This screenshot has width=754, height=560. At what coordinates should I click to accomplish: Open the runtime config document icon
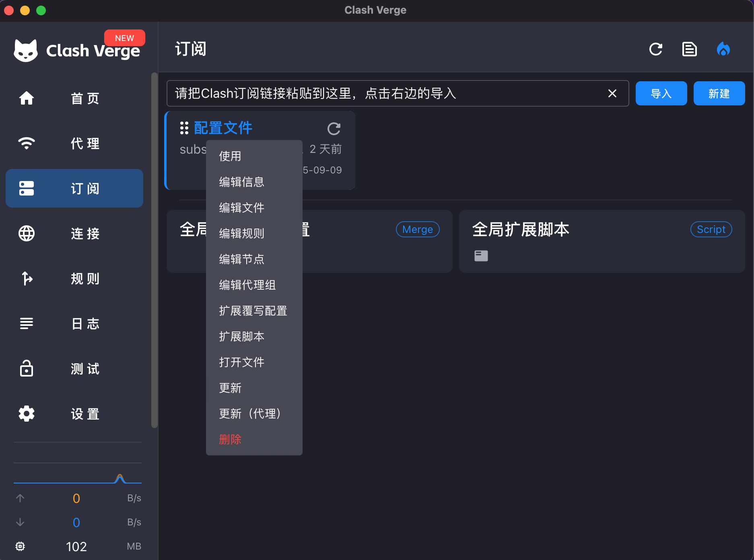[689, 49]
